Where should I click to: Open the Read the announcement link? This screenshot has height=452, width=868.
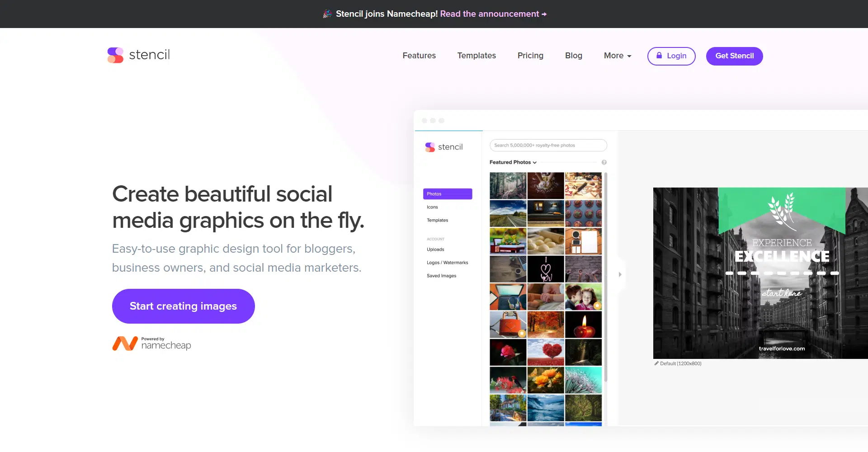tap(493, 14)
